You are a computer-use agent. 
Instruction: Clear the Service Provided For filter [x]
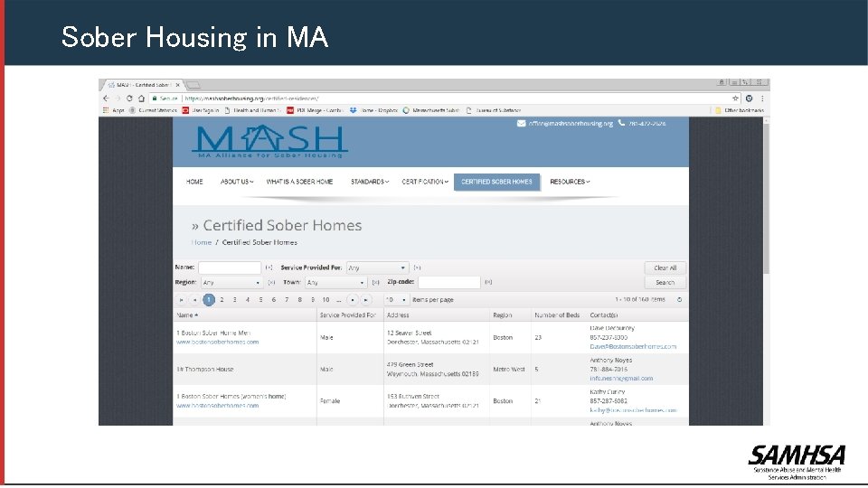coord(417,267)
